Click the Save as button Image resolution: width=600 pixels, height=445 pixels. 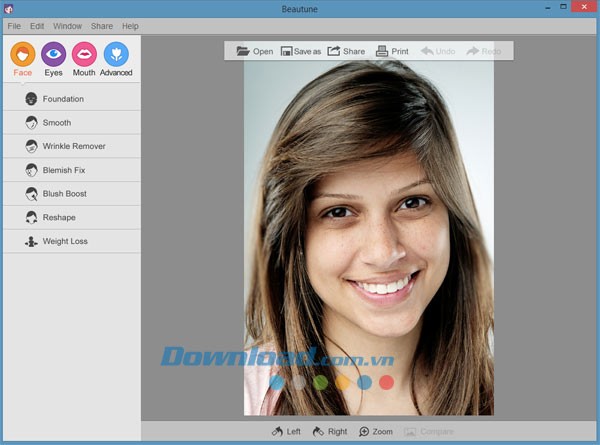[x=301, y=51]
